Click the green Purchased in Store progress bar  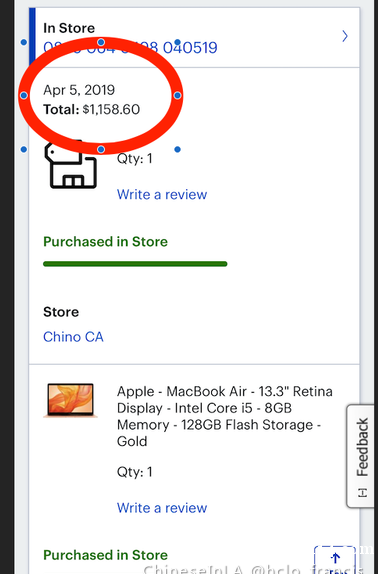(135, 264)
